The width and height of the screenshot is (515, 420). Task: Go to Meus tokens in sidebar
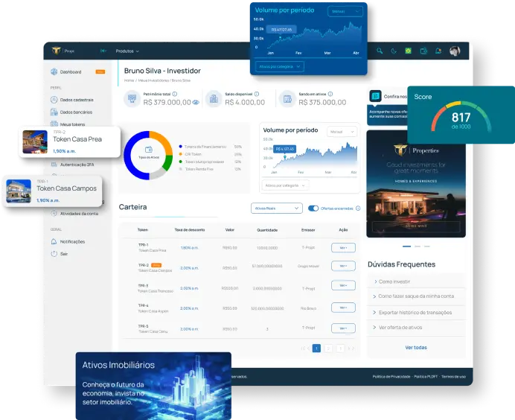tap(72, 124)
